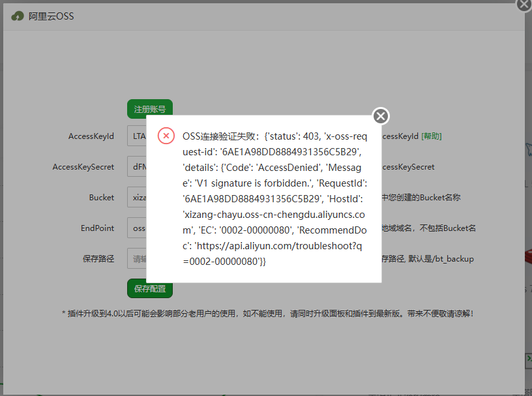
Task: Click the 注册账号 button
Action: click(x=150, y=109)
